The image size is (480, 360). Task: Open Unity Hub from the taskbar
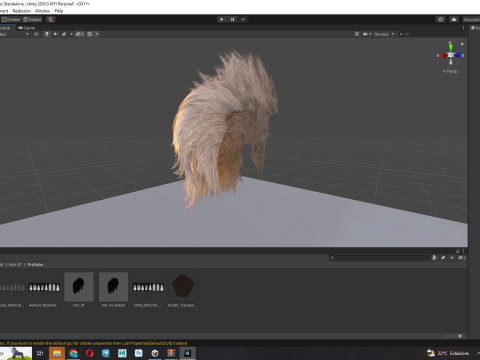pyautogui.click(x=155, y=353)
